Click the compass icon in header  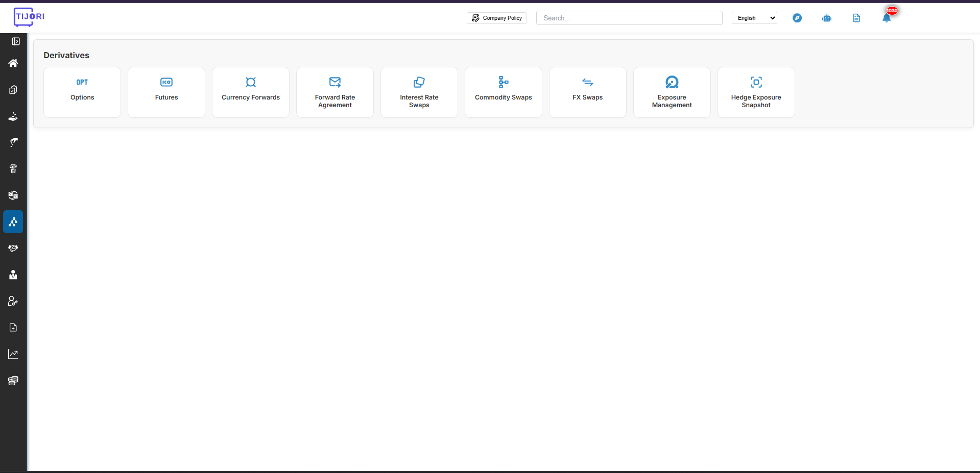point(797,18)
